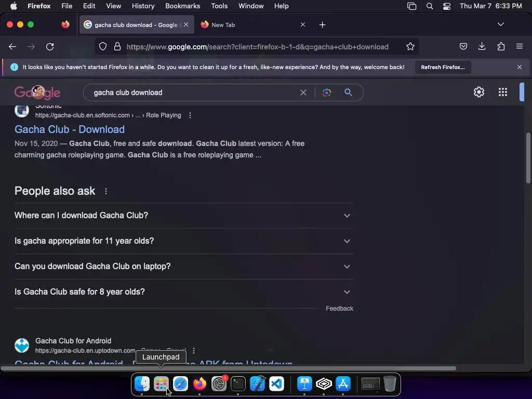
Task: Expand "Is gacha appropriate for 11 year olds?"
Action: tap(183, 241)
